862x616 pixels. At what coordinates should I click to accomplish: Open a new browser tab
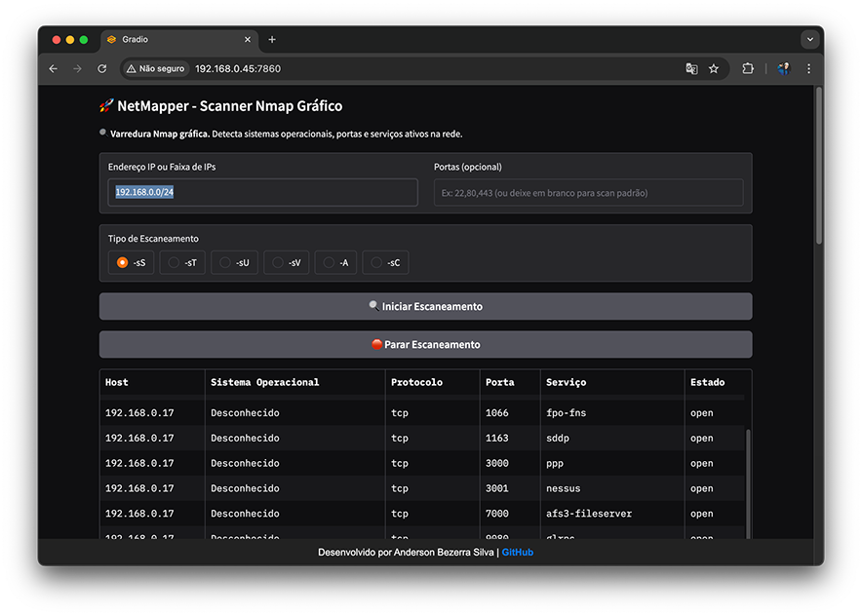pos(272,40)
